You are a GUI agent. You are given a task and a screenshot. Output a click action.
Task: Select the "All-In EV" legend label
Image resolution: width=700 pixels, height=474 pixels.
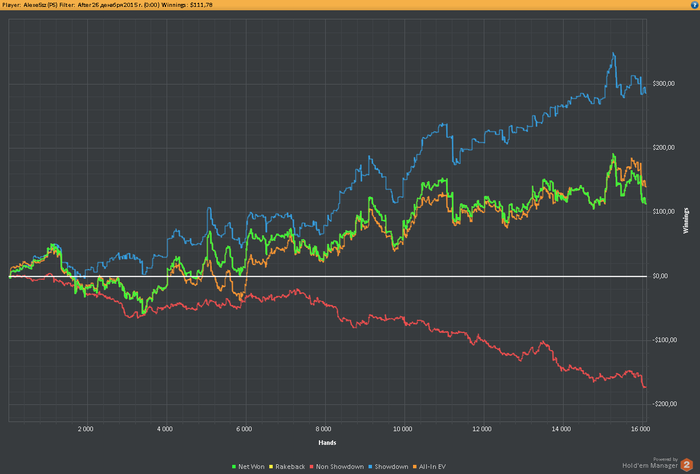click(432, 467)
